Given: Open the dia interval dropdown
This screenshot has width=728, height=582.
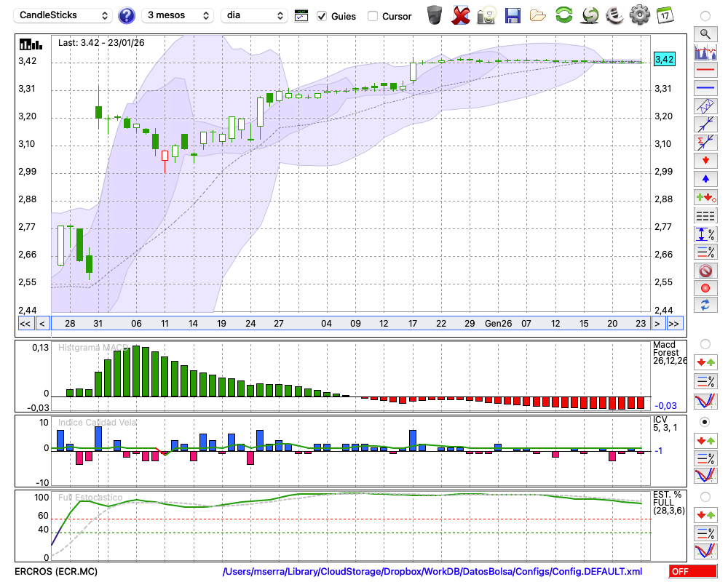Looking at the screenshot, I should pos(255,15).
